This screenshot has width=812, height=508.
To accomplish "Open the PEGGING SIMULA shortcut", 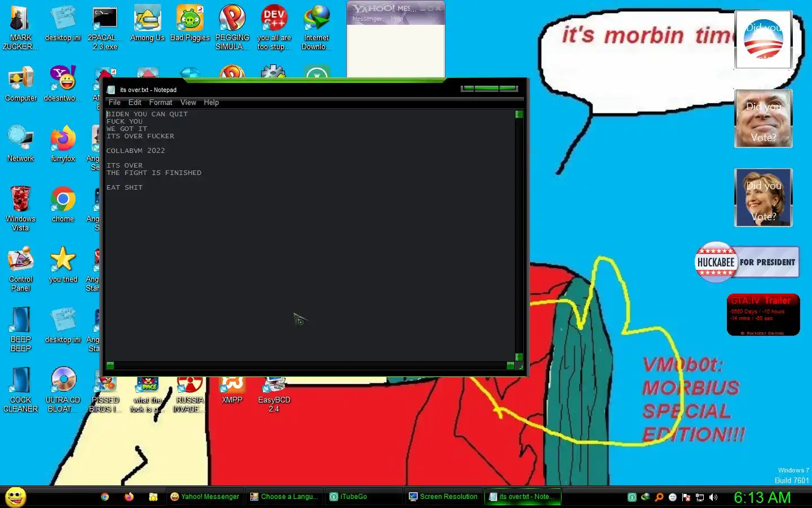I will point(232,27).
